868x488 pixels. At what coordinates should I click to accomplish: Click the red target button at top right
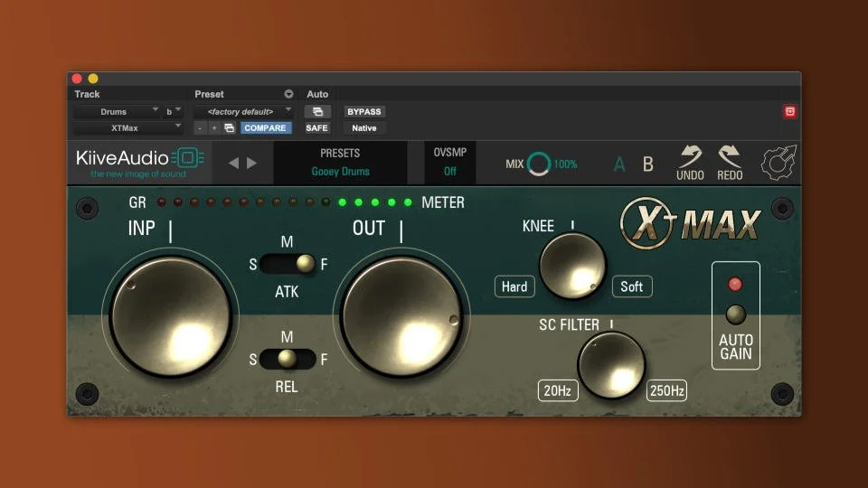click(790, 112)
